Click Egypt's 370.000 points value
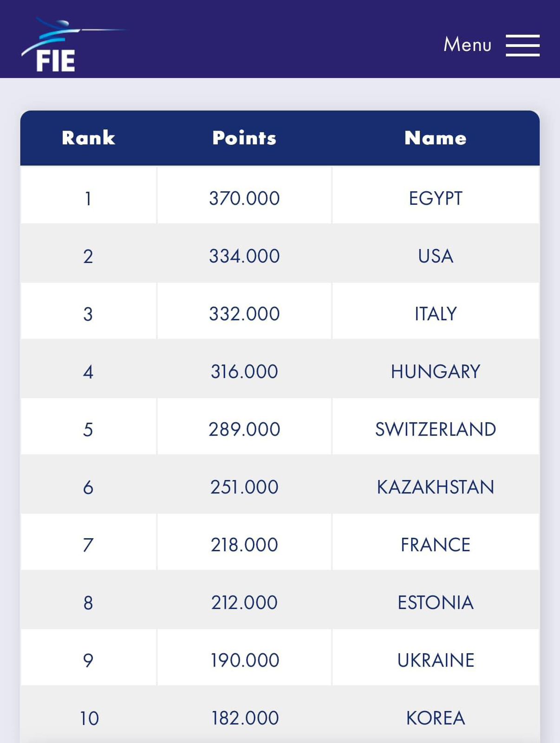Screen dimensions: 560x743 click(244, 198)
